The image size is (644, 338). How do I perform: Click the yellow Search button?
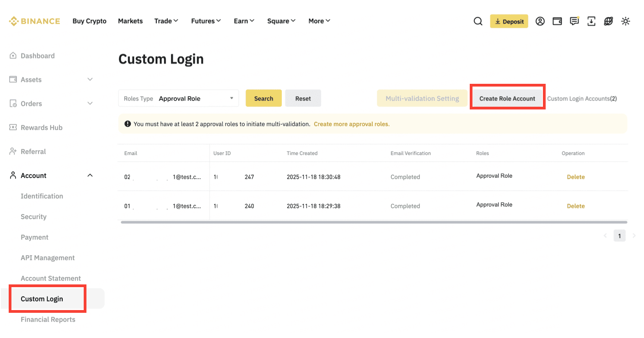coord(263,98)
